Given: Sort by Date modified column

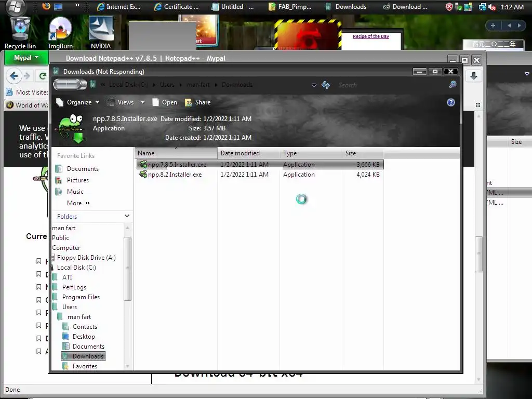Looking at the screenshot, I should pyautogui.click(x=248, y=153).
